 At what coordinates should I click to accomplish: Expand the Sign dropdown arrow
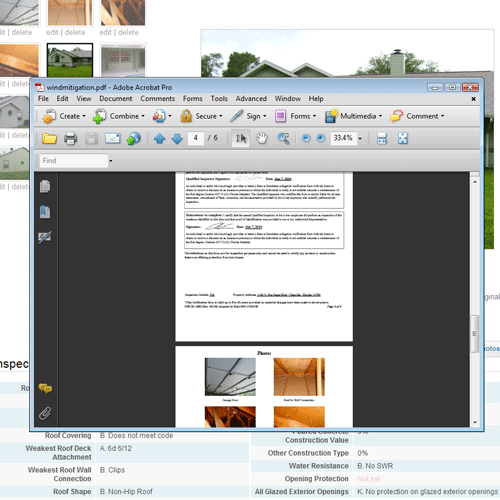coord(265,116)
